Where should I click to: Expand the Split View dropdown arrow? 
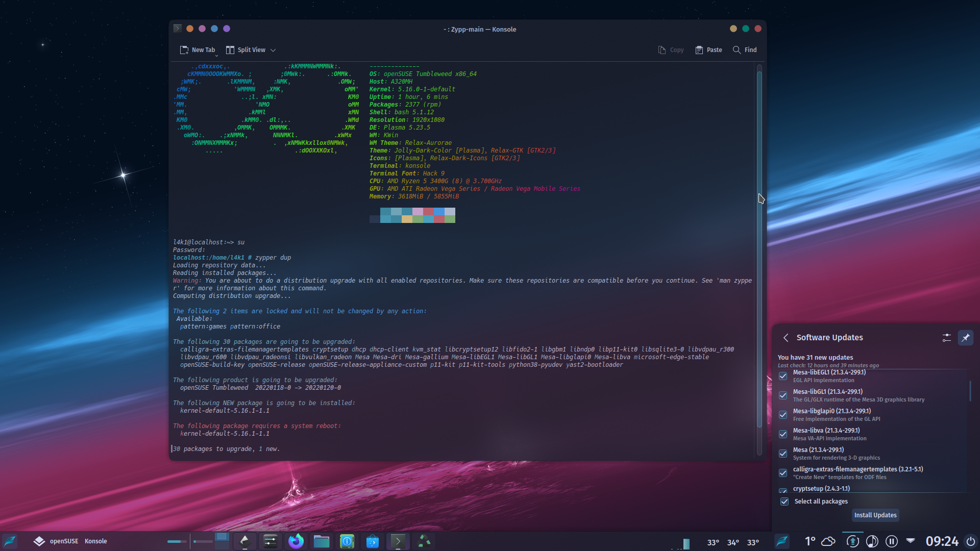pos(273,50)
